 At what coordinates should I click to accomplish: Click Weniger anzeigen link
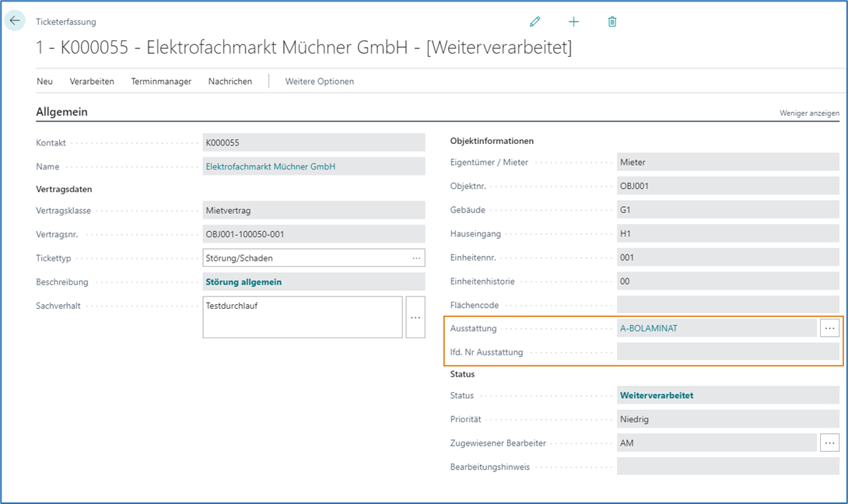coord(809,113)
